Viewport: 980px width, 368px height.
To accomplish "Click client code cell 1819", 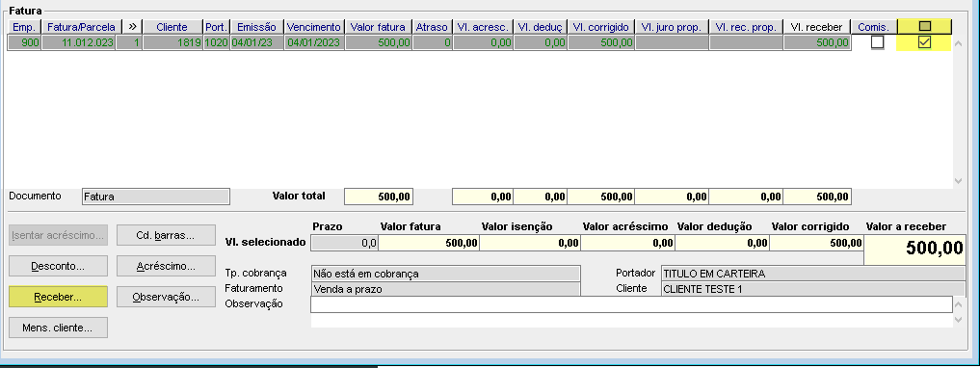I will click(x=172, y=42).
